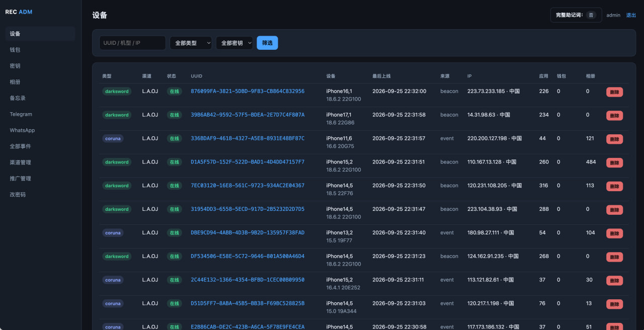Screen dimensions: 644x330
Task: Go to 渠道管理 in the sidebar
Action: tap(40, 162)
